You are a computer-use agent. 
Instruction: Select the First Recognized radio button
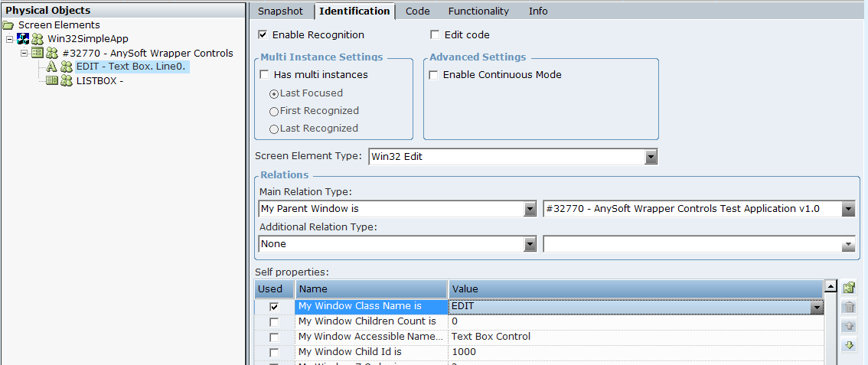274,111
